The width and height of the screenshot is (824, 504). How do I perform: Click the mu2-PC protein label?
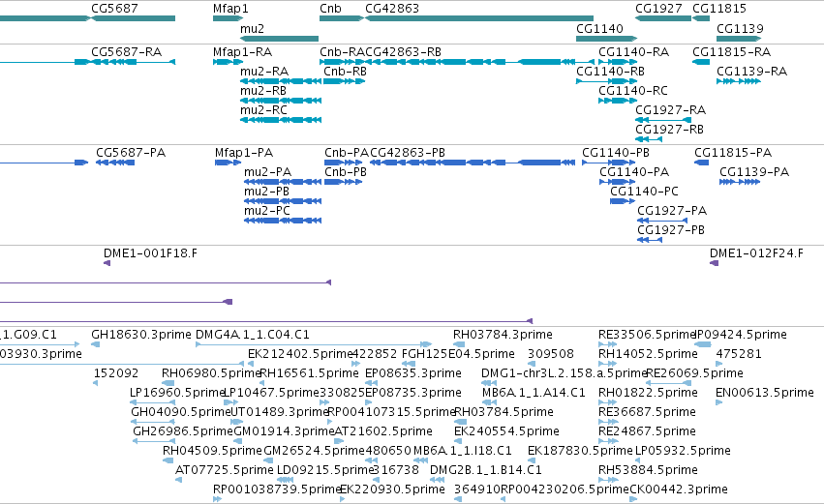coord(267,211)
